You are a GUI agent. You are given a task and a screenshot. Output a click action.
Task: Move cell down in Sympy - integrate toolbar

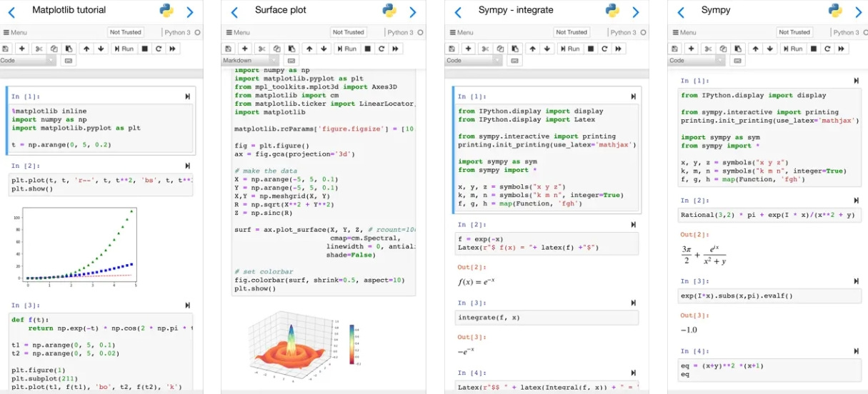click(547, 49)
